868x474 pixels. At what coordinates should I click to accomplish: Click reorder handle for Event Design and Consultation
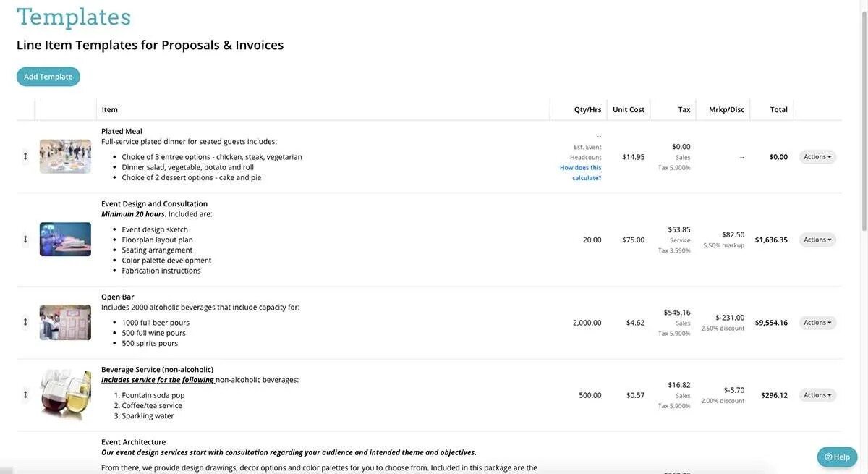click(x=25, y=240)
